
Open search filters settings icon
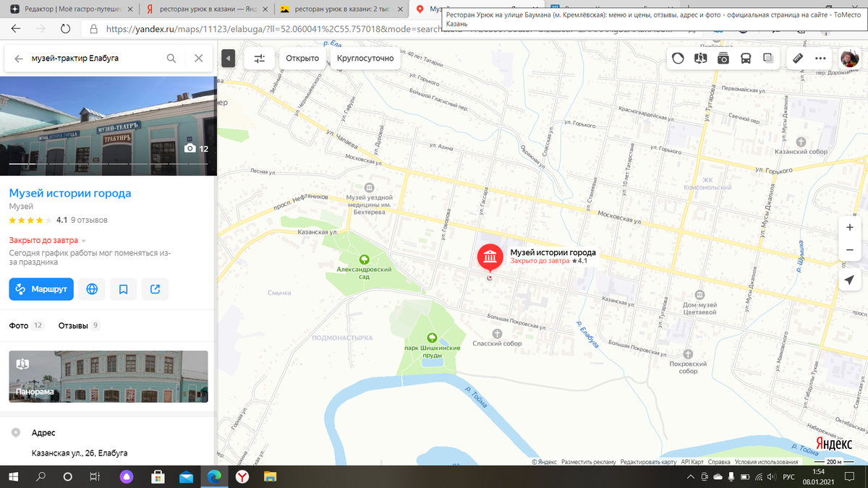coord(259,59)
